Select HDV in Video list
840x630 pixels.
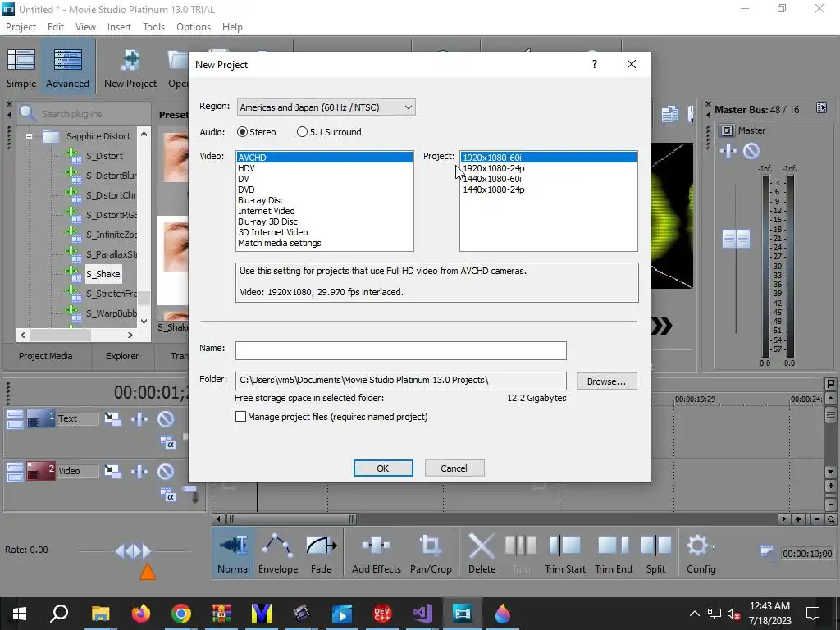pos(324,168)
